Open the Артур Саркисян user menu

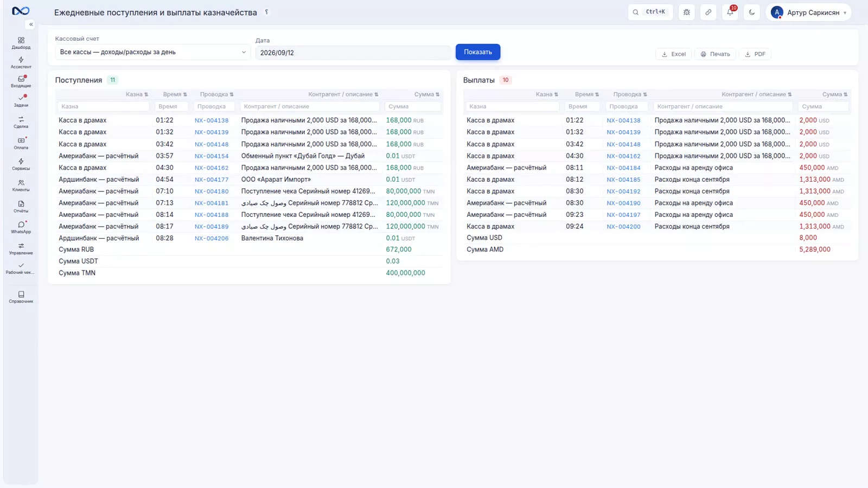[808, 12]
